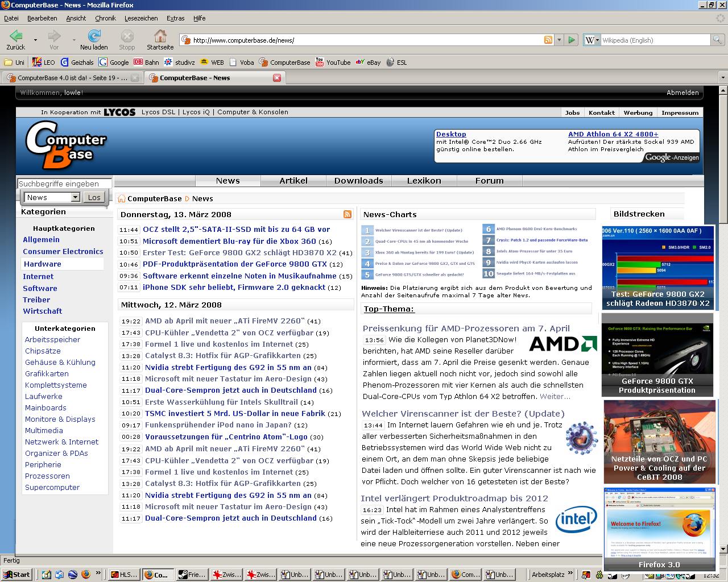
Task: Open Frie... taskbar window
Action: coord(191,575)
